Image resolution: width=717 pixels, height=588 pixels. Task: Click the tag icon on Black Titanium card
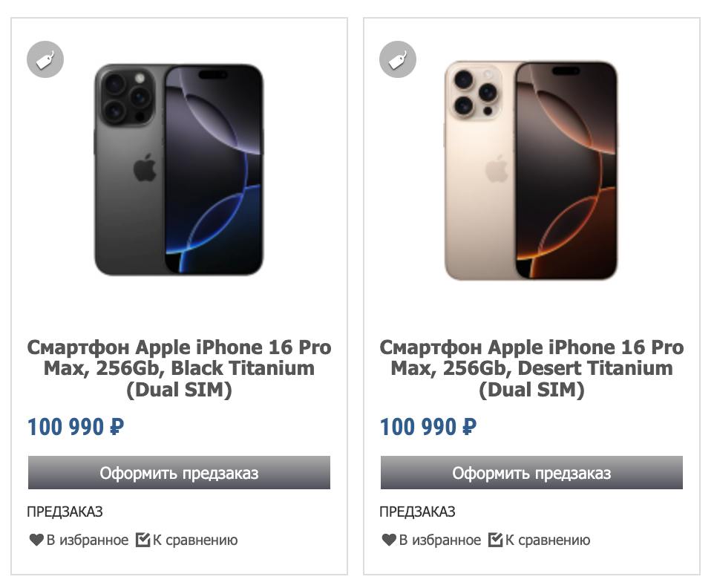point(45,59)
